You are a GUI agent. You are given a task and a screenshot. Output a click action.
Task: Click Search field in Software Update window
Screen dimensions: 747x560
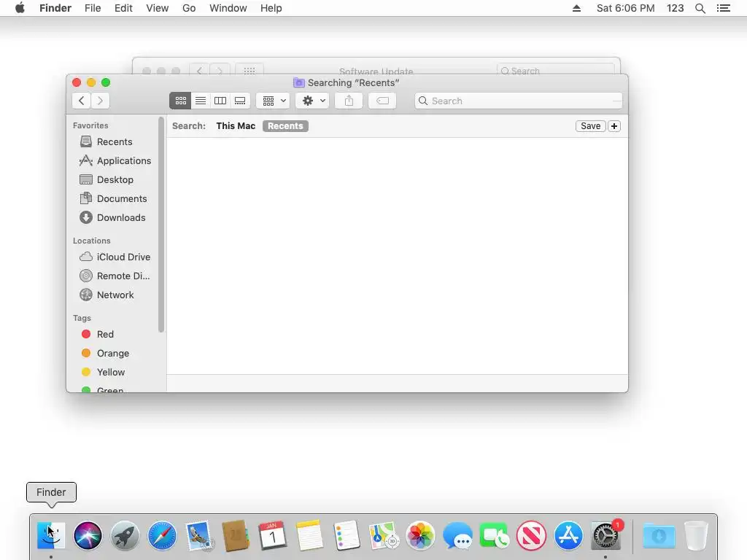pyautogui.click(x=555, y=71)
